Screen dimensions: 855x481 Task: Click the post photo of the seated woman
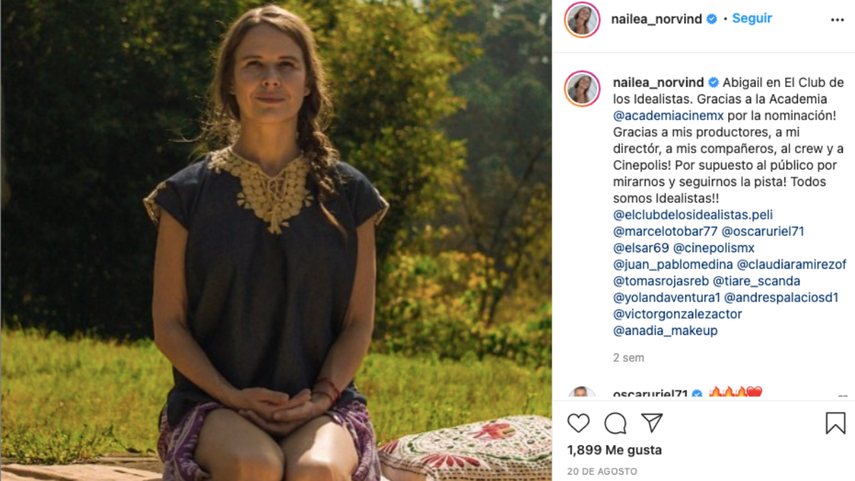point(275,240)
